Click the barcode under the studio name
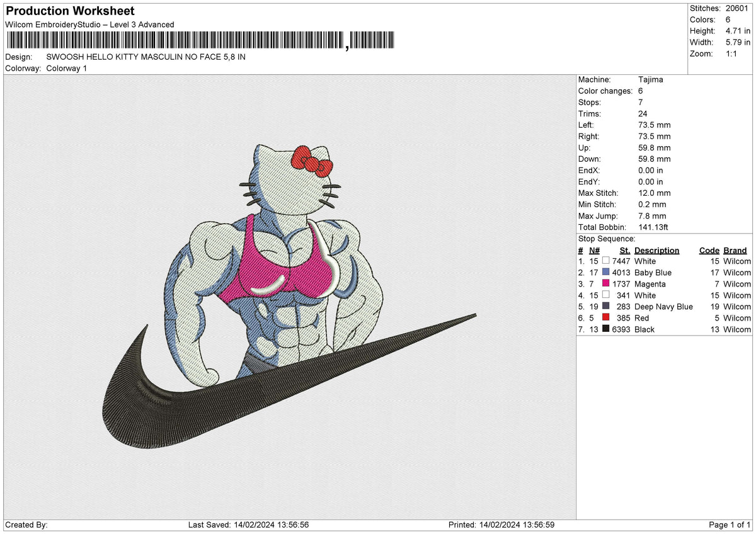Screen dimensions: 756x534 pyautogui.click(x=201, y=40)
